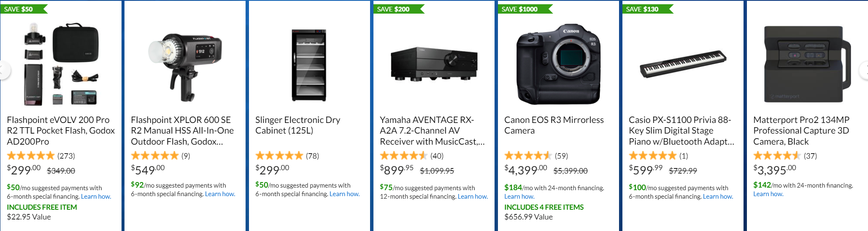Screen dimensions: 868x231
Task: Click the carousel next arrow
Action: (x=865, y=71)
